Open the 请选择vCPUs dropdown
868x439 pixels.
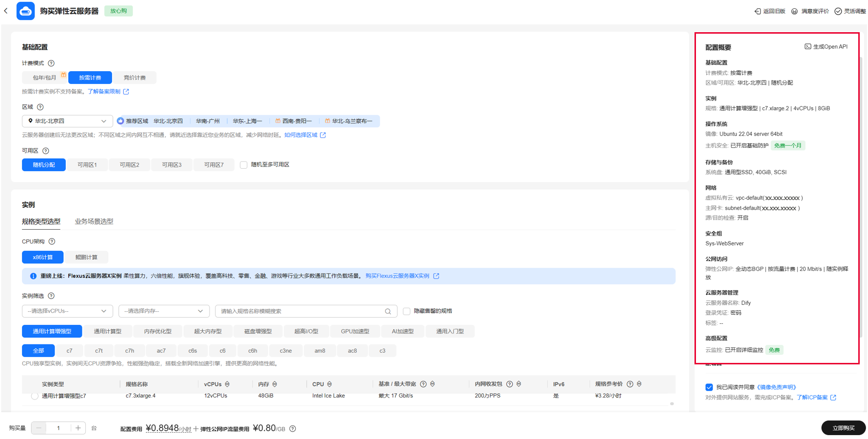[x=67, y=311]
